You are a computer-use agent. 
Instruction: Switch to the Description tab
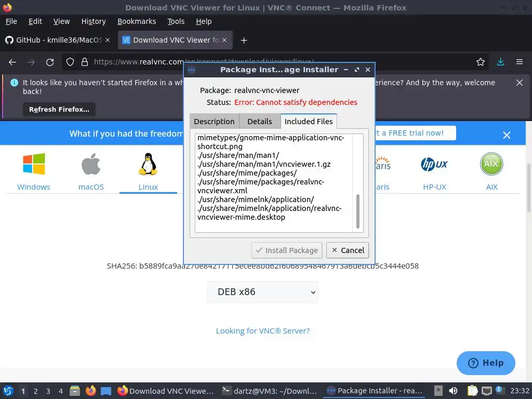[214, 122]
